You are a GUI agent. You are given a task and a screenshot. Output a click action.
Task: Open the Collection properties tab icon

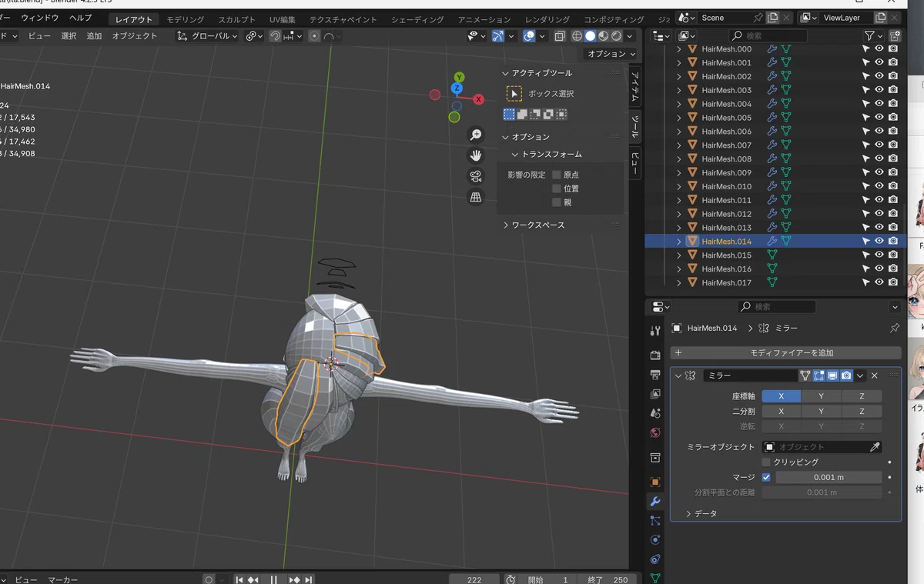(x=655, y=458)
